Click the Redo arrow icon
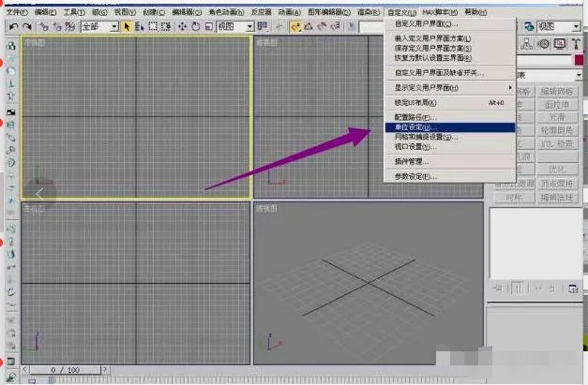This screenshot has width=588, height=385. coord(26,26)
